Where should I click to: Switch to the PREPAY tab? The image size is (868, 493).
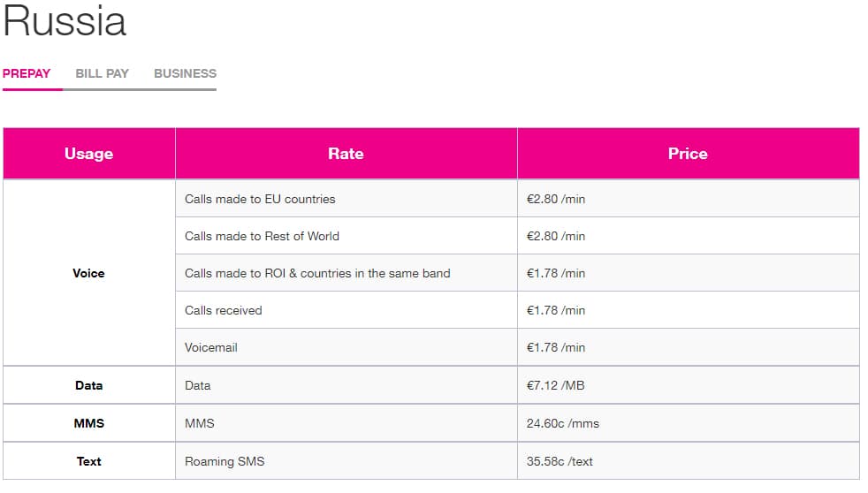pyautogui.click(x=27, y=73)
